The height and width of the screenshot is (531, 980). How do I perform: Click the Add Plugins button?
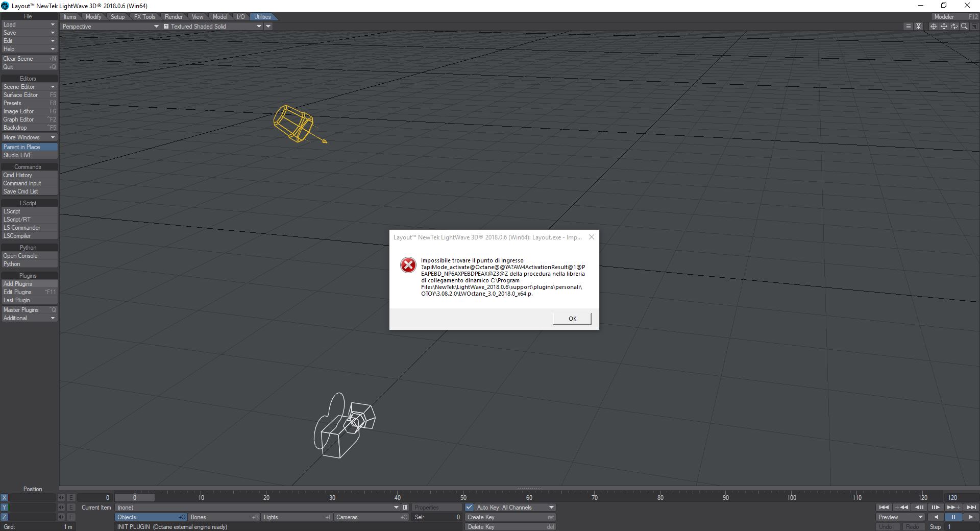pos(29,284)
